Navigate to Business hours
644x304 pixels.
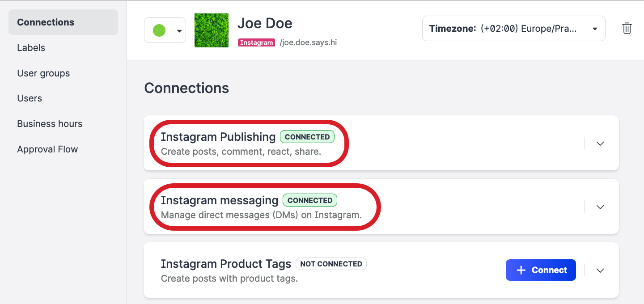[x=50, y=124]
